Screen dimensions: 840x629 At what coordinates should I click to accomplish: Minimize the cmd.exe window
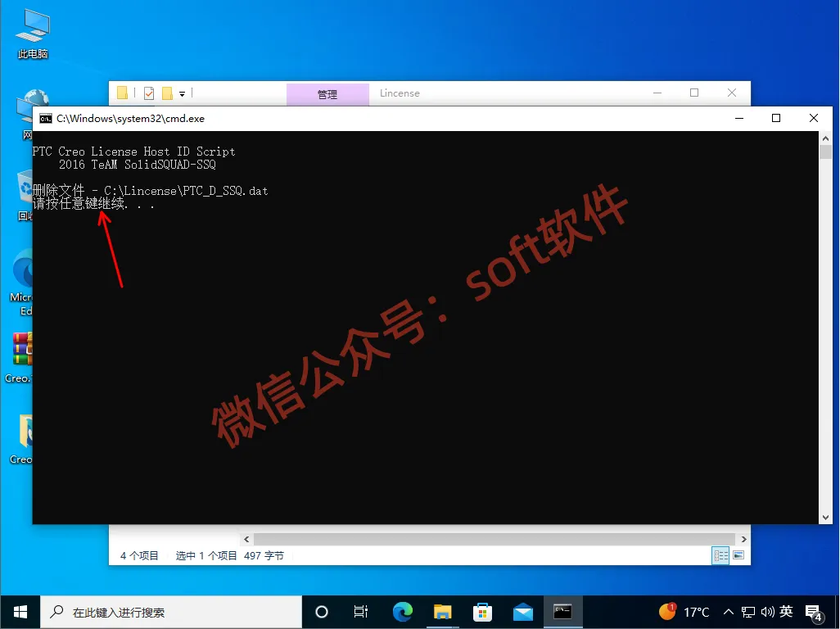click(739, 119)
